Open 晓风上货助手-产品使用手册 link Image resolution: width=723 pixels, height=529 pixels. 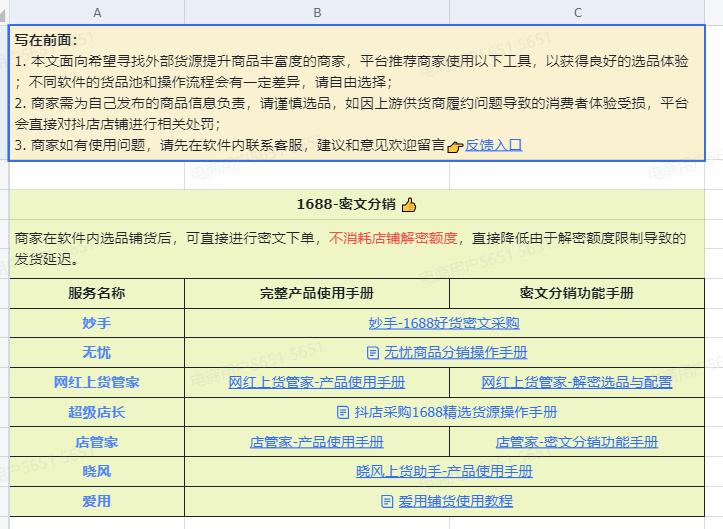coord(444,471)
